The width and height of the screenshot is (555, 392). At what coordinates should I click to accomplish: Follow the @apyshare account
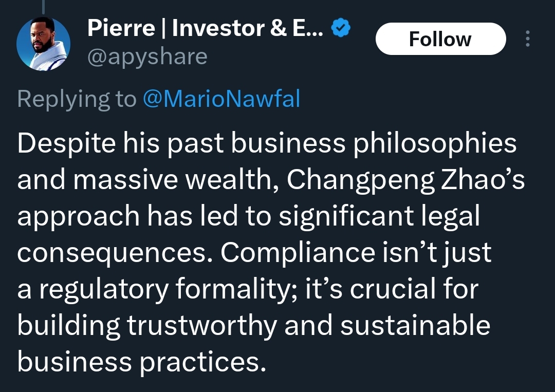pyautogui.click(x=440, y=39)
